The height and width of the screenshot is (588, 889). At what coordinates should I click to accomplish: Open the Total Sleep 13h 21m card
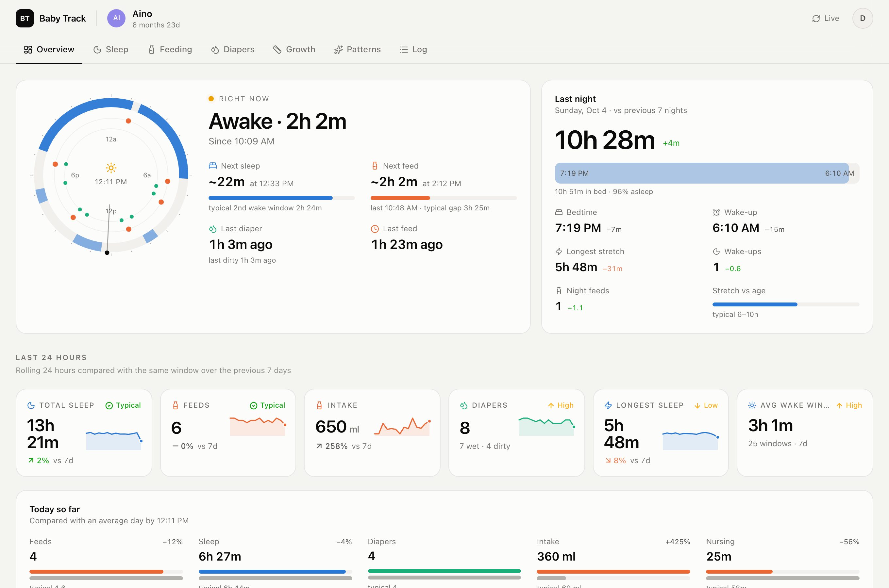coord(84,433)
